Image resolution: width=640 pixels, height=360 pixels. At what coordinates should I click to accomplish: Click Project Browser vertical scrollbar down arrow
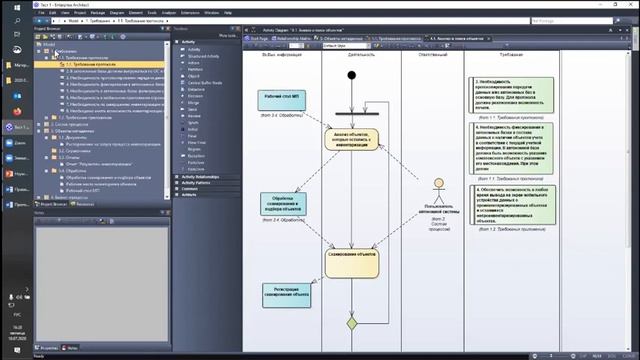167,198
